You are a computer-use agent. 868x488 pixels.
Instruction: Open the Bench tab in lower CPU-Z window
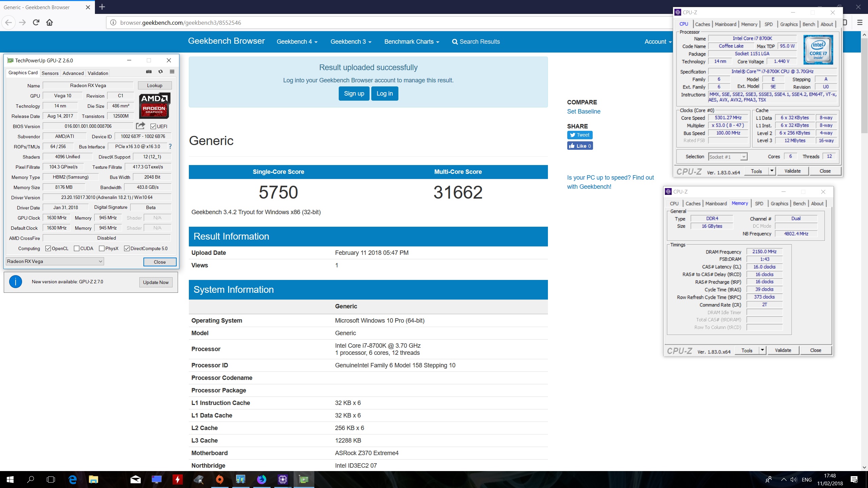[x=799, y=204]
